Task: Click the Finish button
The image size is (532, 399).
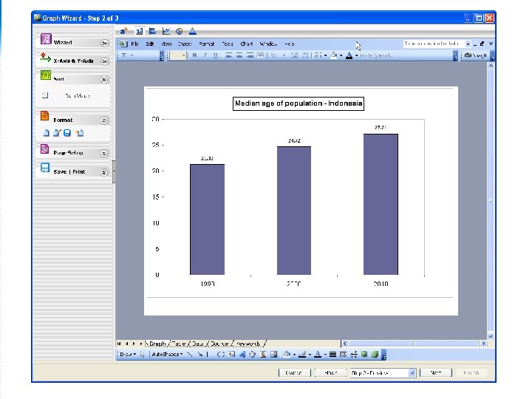Action: click(x=471, y=373)
